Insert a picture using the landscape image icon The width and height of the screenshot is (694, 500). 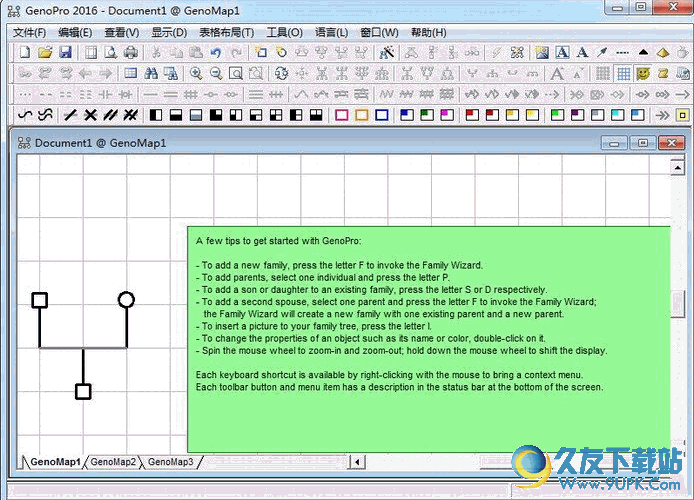click(x=541, y=53)
